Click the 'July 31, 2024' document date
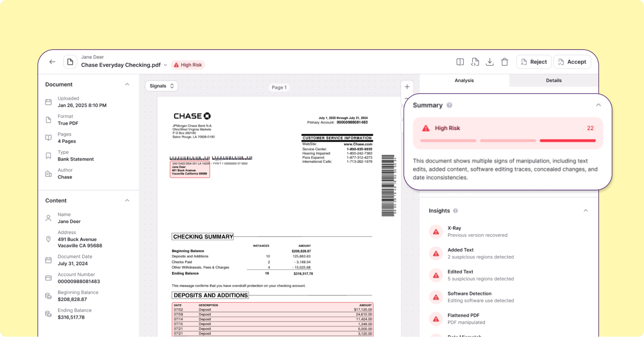Image resolution: width=644 pixels, height=337 pixels. (x=72, y=264)
